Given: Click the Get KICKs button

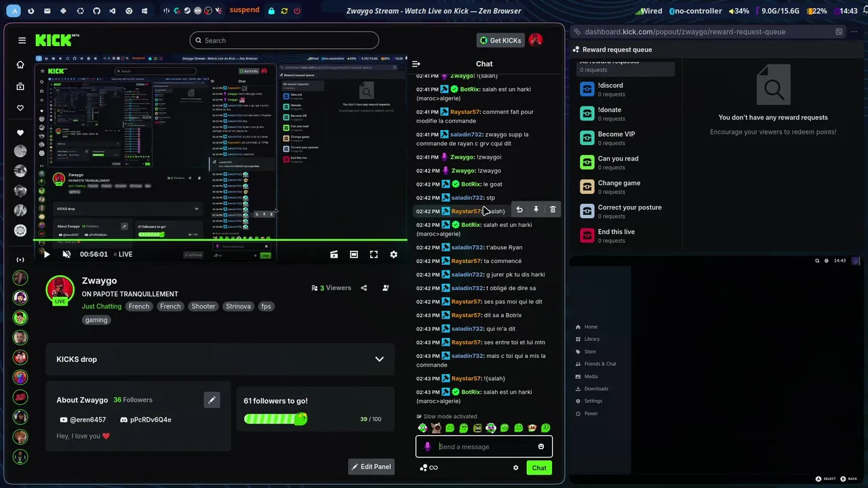Looking at the screenshot, I should click(x=500, y=41).
